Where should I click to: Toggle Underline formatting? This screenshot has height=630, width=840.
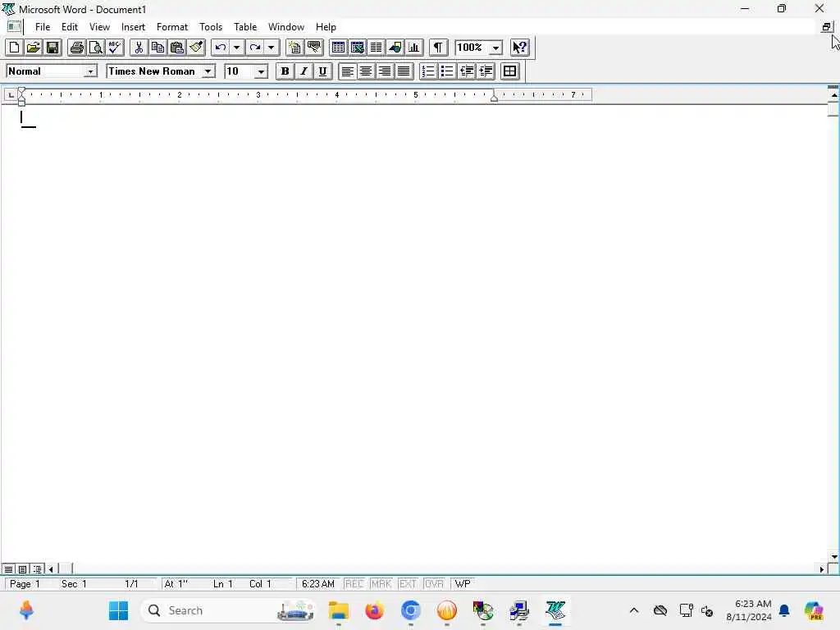[322, 71]
